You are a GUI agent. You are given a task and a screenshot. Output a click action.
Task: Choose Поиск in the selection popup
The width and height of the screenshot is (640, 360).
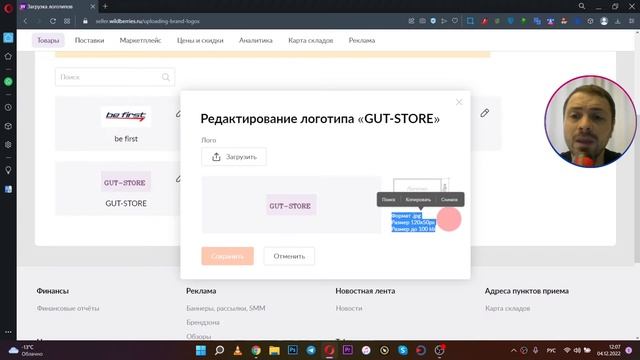(x=388, y=200)
